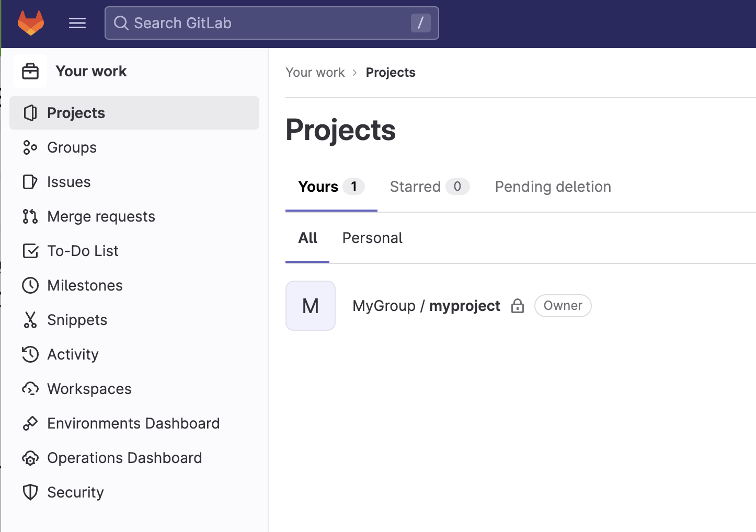Viewport: 756px width, 532px height.
Task: Select the Activity sidebar entry
Action: point(73,354)
